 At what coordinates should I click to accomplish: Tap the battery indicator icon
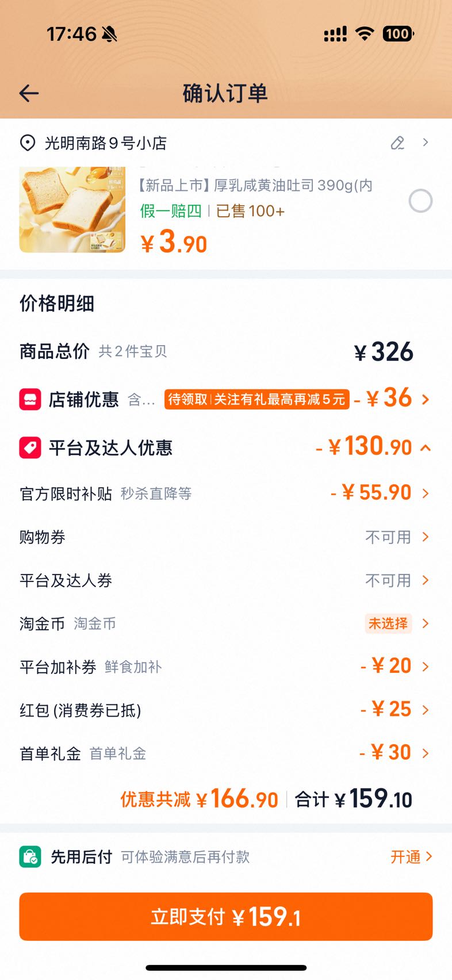(x=398, y=34)
